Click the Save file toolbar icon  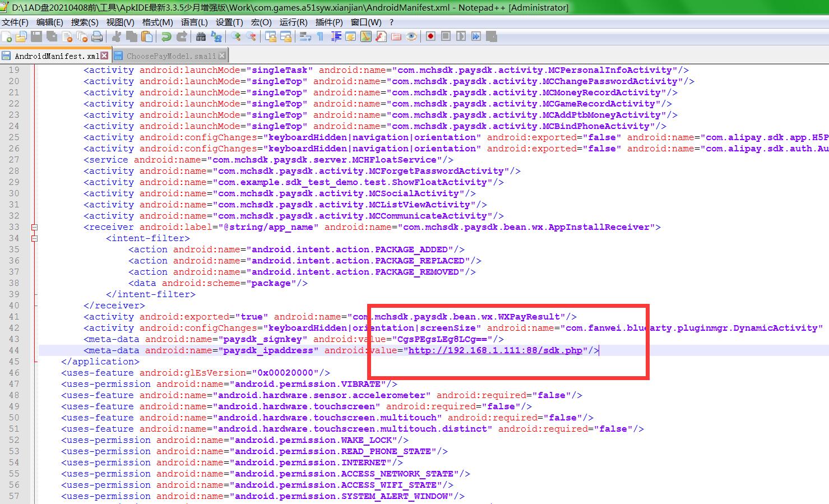click(36, 37)
